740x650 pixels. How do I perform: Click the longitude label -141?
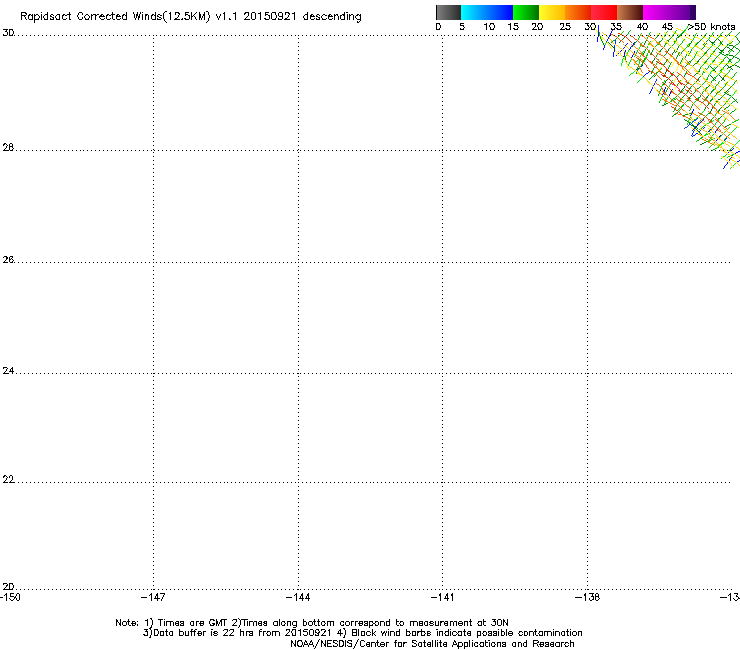click(x=442, y=597)
